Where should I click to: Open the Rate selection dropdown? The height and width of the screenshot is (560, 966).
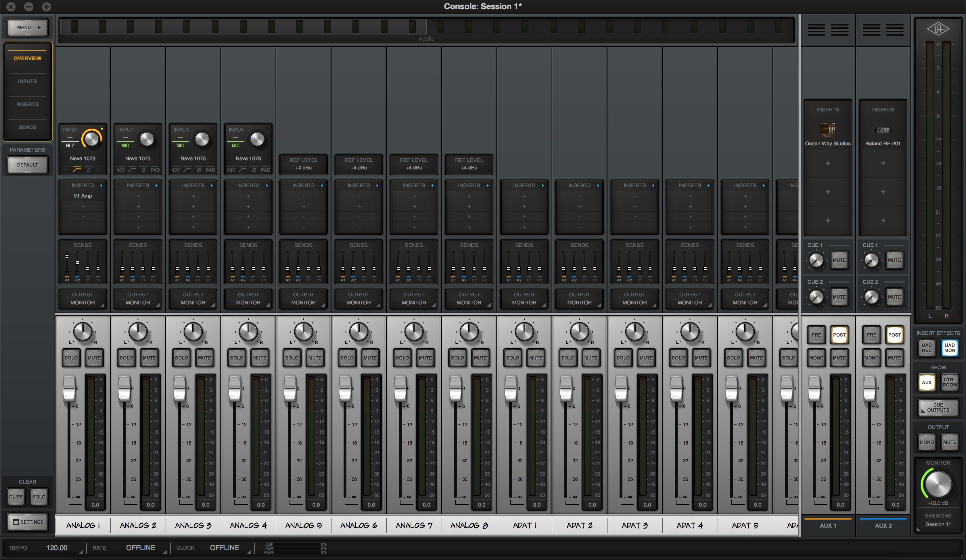click(x=141, y=548)
